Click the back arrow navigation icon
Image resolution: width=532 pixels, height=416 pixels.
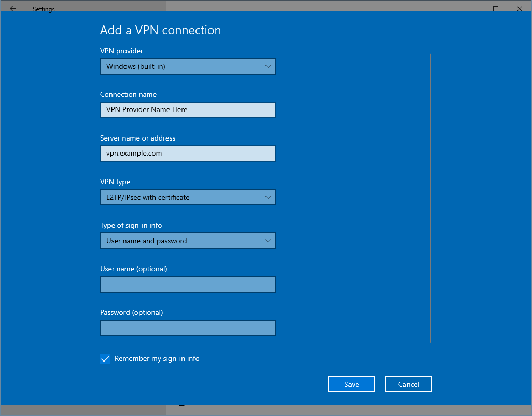(12, 8)
